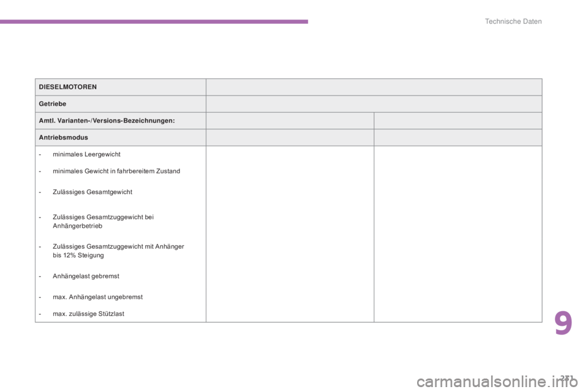
Task: Click the 'Technische Daten' header text
Action: [x=513, y=21]
